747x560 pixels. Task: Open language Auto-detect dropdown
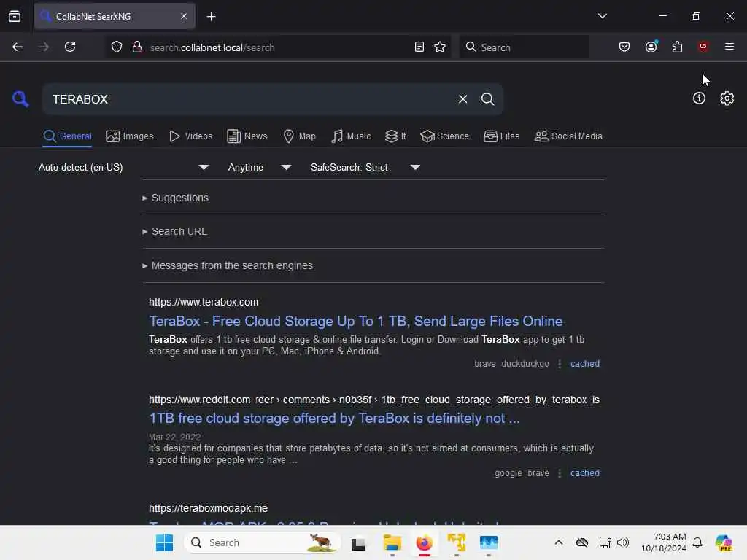[123, 167]
